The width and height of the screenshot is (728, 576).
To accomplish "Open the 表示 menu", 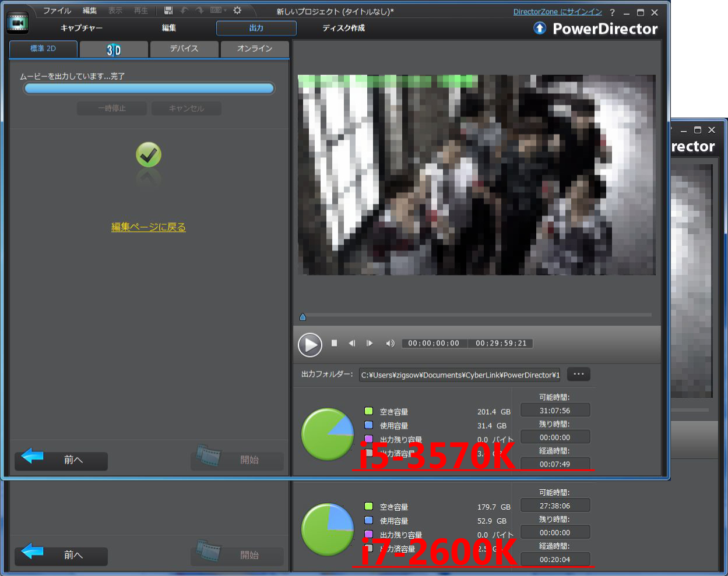I will pyautogui.click(x=115, y=10).
